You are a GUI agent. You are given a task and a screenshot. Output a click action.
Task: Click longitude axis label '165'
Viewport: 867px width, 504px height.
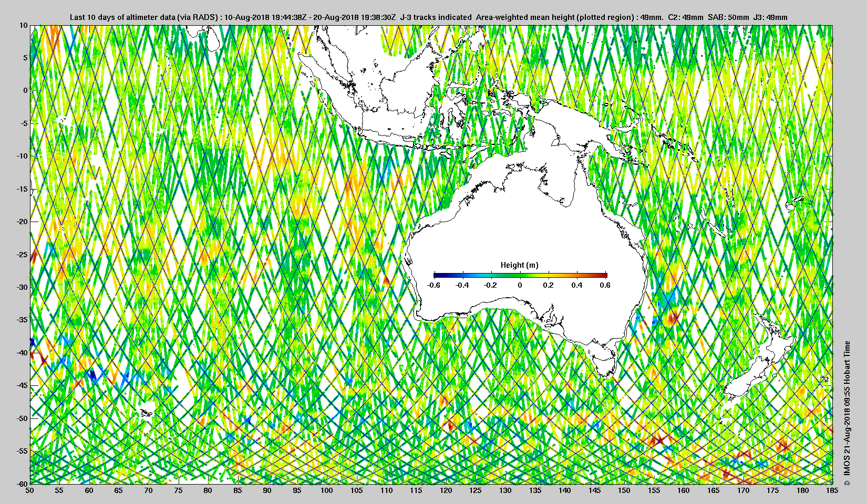[x=713, y=490]
